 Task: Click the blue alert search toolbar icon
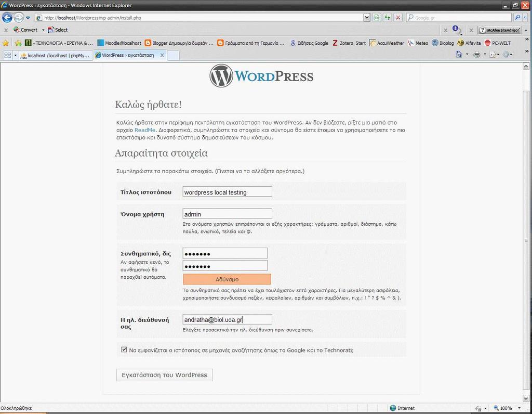[x=456, y=30]
